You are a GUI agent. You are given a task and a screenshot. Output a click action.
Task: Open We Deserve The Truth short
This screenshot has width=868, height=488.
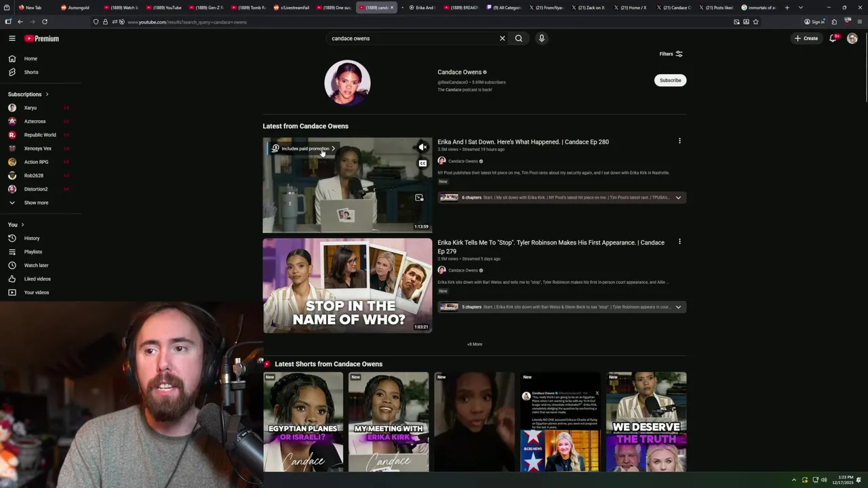(646, 422)
